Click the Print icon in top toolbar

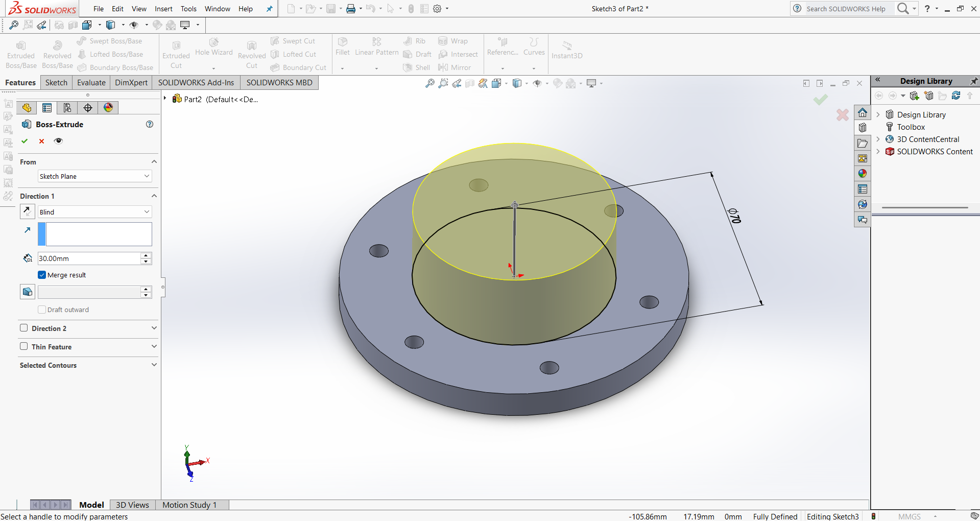click(x=351, y=9)
